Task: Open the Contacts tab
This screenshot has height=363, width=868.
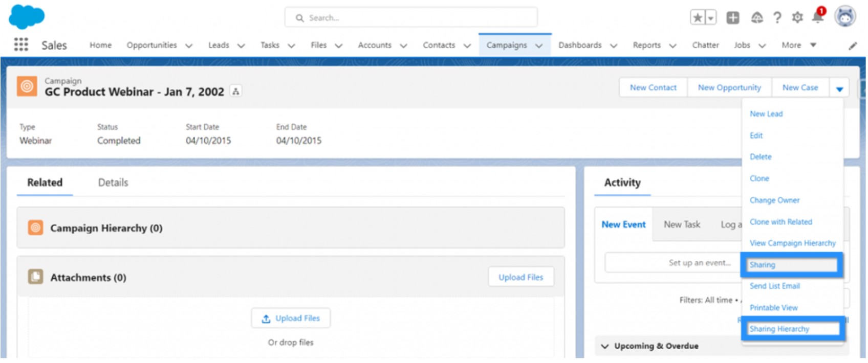Action: coord(439,45)
